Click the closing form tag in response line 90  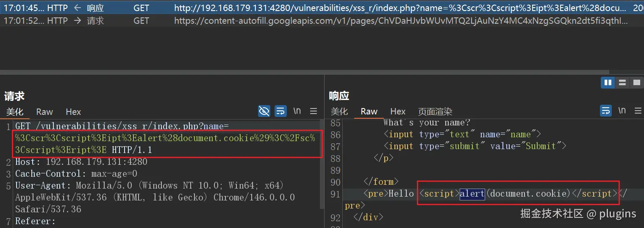click(381, 182)
